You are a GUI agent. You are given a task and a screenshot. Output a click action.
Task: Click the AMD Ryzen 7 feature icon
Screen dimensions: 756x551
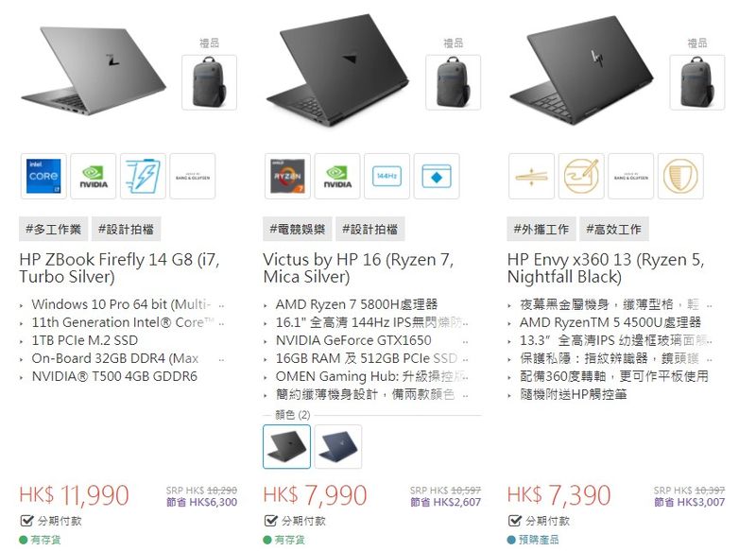pos(288,176)
